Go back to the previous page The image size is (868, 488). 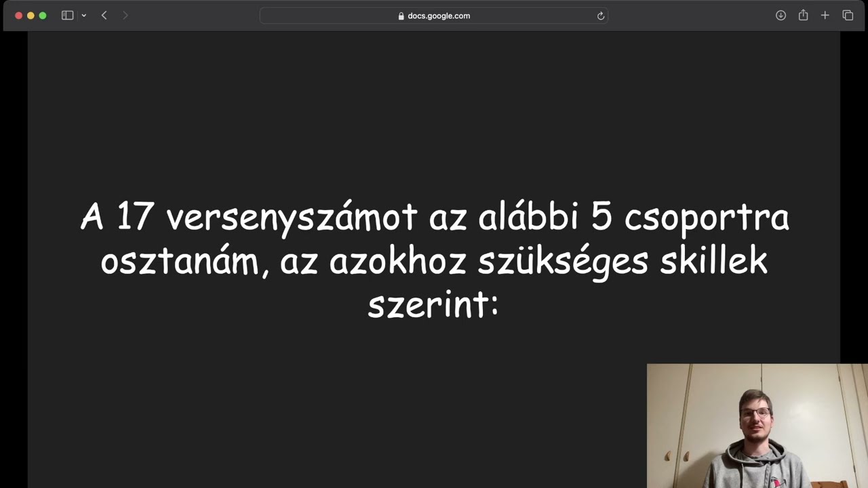[104, 16]
